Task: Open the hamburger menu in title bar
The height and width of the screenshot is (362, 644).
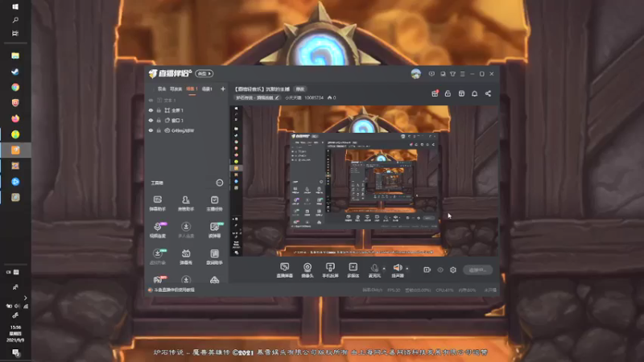Action: [462, 74]
